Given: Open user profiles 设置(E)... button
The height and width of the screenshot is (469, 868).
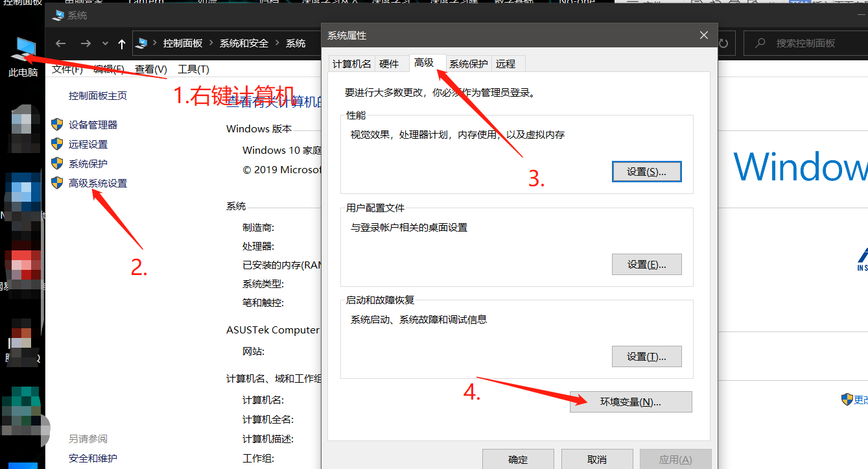Looking at the screenshot, I should 647,265.
